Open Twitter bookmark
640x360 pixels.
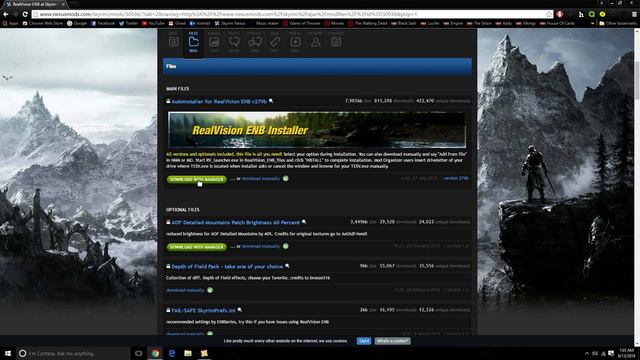(x=128, y=23)
